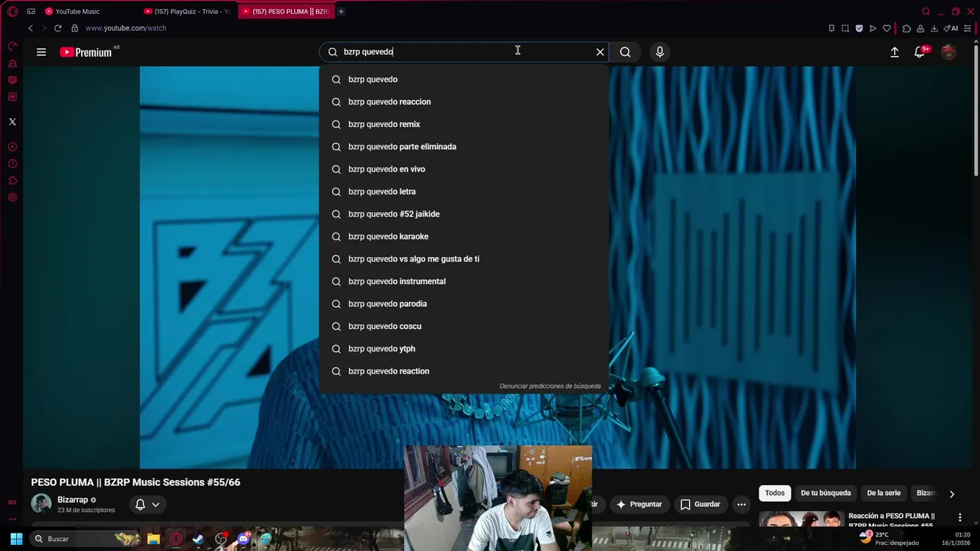Screen dimensions: 980x551
Task: Click Guardar to save video
Action: pyautogui.click(x=701, y=504)
